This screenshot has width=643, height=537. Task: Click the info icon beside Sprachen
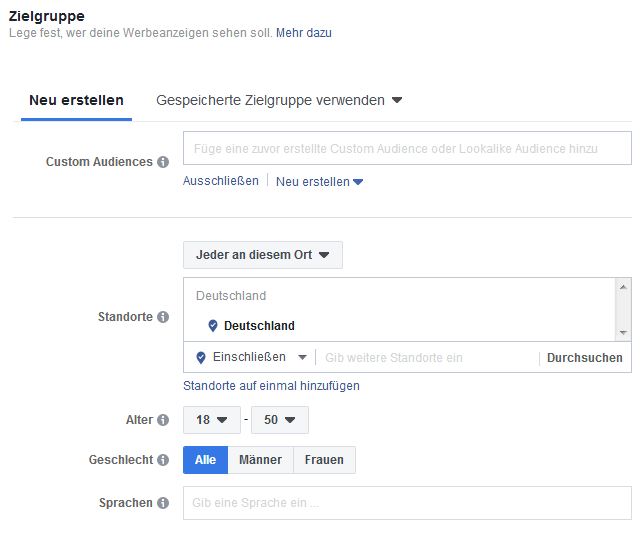(x=163, y=503)
